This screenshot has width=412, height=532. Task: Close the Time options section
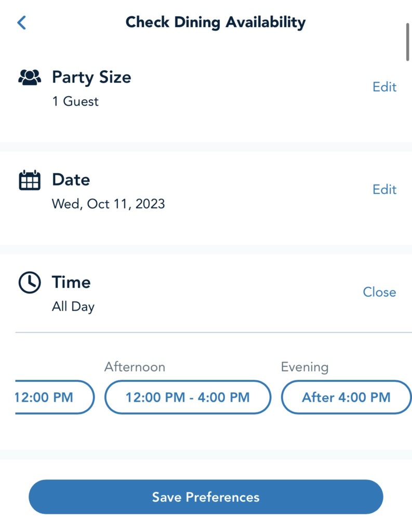[379, 292]
